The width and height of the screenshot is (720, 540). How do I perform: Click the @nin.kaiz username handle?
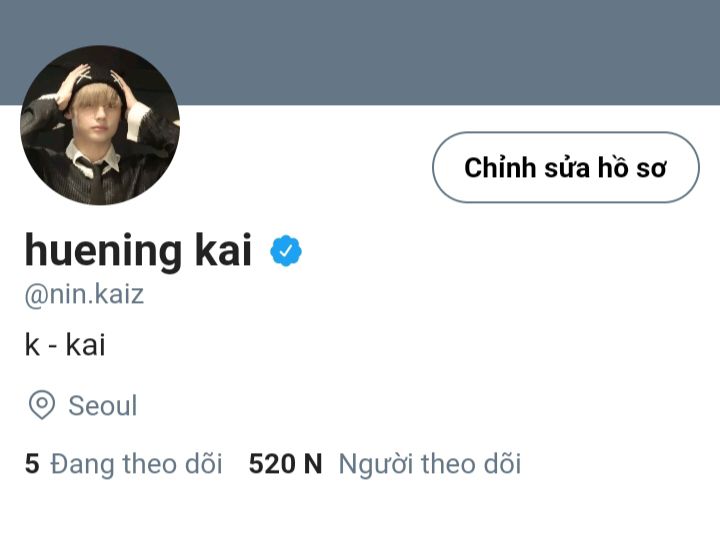point(84,294)
